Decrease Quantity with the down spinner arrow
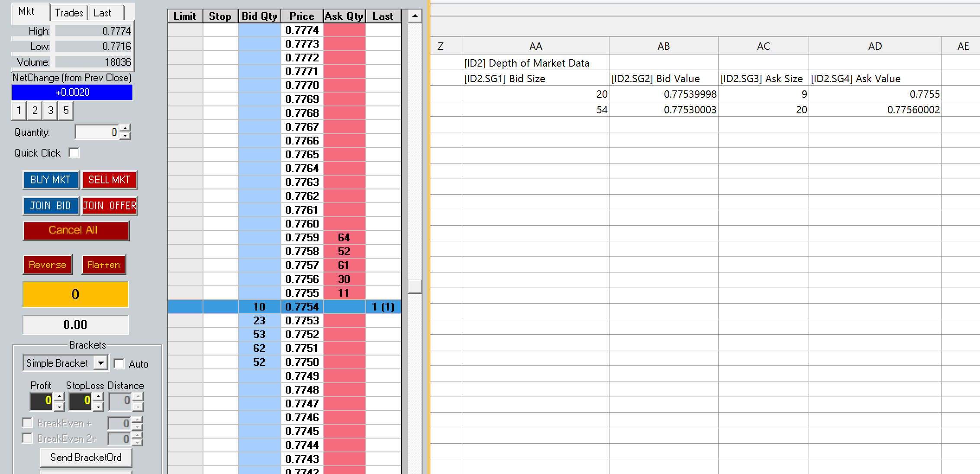The width and height of the screenshot is (980, 474). coord(125,136)
